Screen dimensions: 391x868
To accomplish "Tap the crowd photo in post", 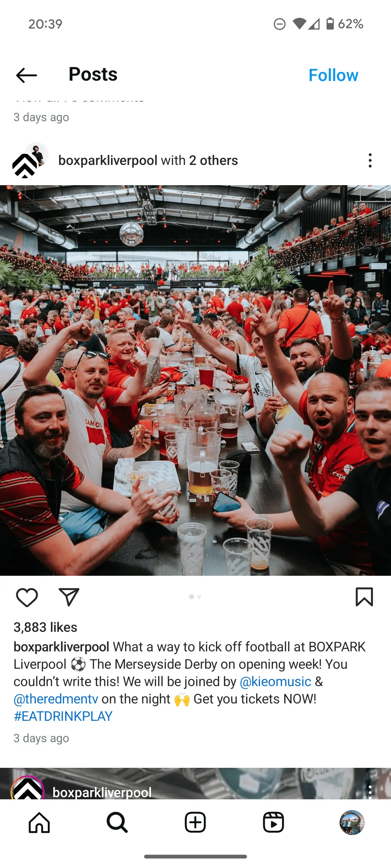I will (x=195, y=380).
